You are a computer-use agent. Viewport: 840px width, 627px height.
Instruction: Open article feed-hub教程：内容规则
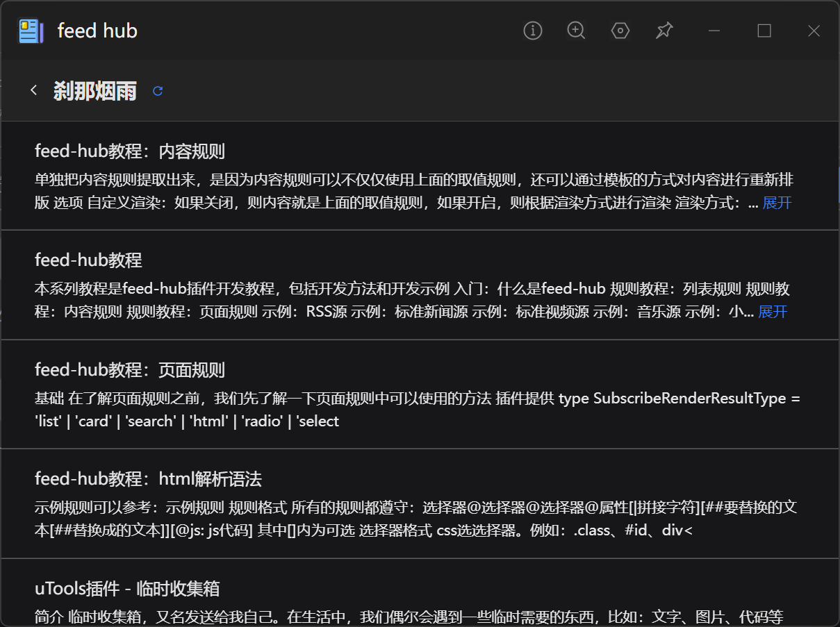tap(130, 151)
